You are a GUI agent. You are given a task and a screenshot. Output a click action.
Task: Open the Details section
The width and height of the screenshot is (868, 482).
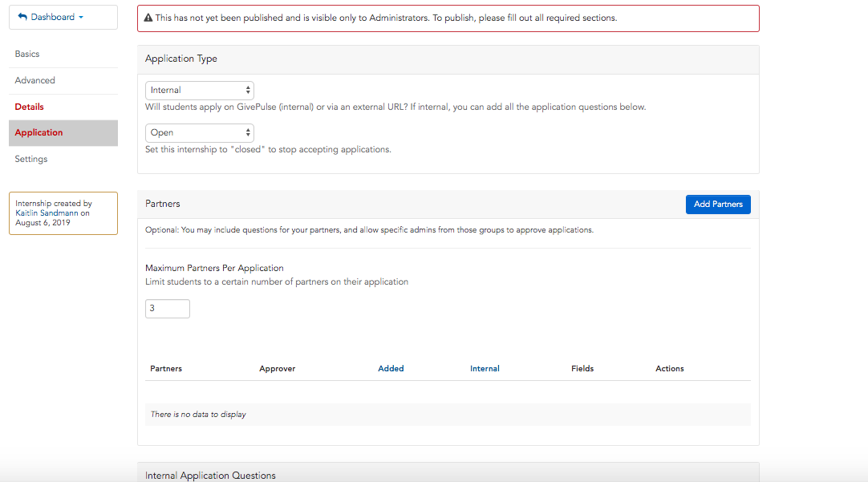(30, 107)
